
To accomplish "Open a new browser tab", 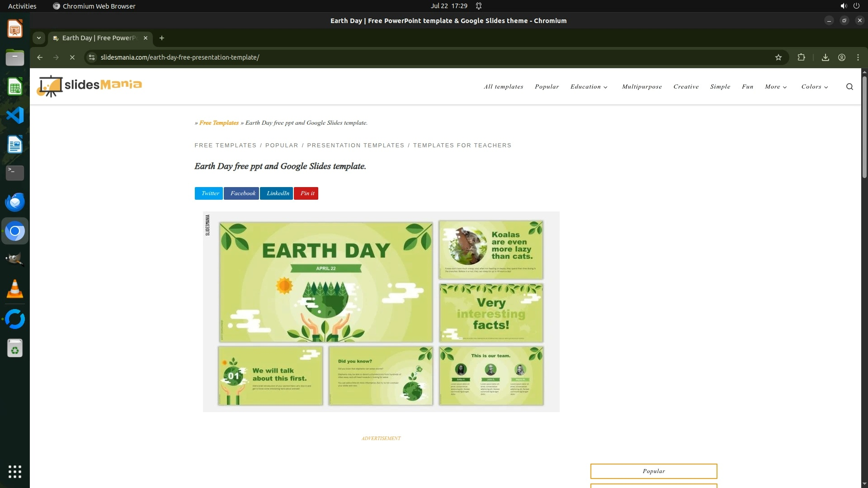I will pyautogui.click(x=162, y=38).
